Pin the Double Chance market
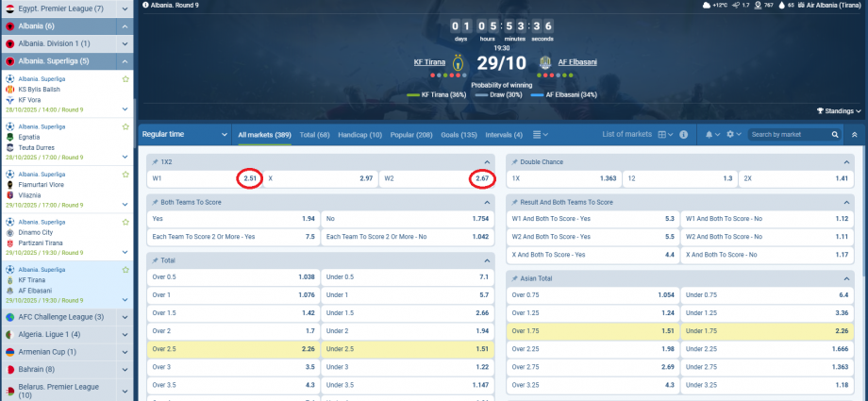This screenshot has width=868, height=401. 512,162
